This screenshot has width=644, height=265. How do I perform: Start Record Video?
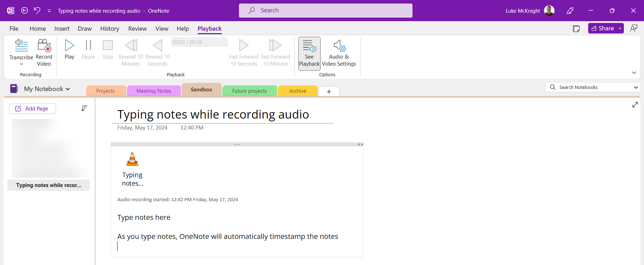44,53
